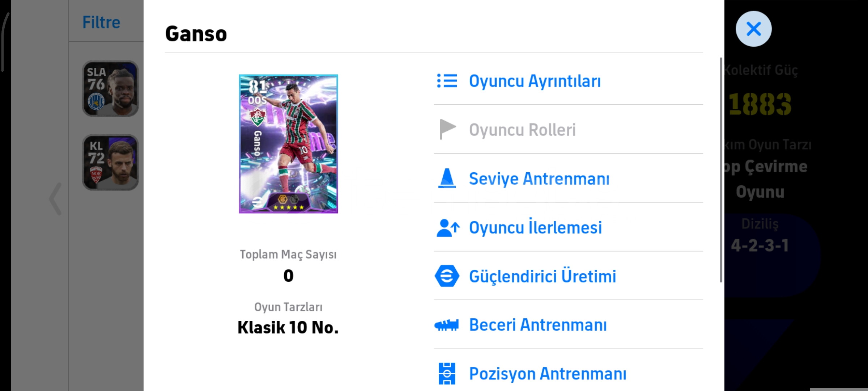Click the flag icon for Oyuncu Rolleri
The image size is (868, 391).
(x=447, y=129)
